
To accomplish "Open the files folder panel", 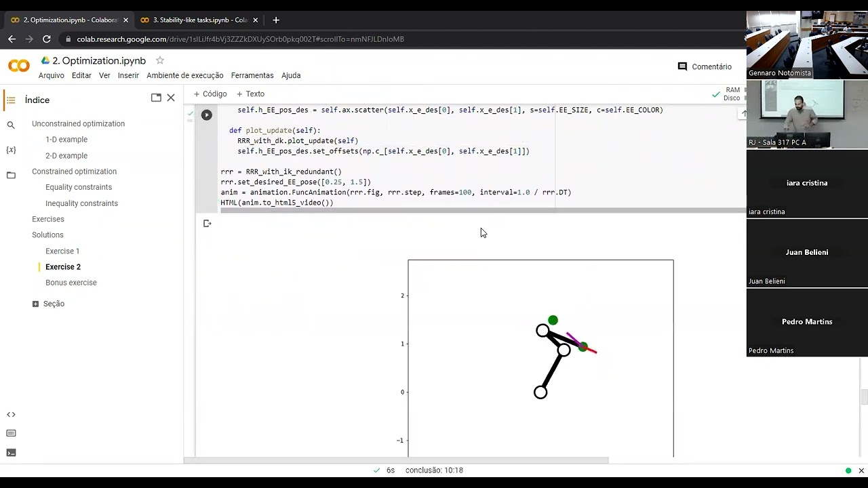I will tap(11, 176).
